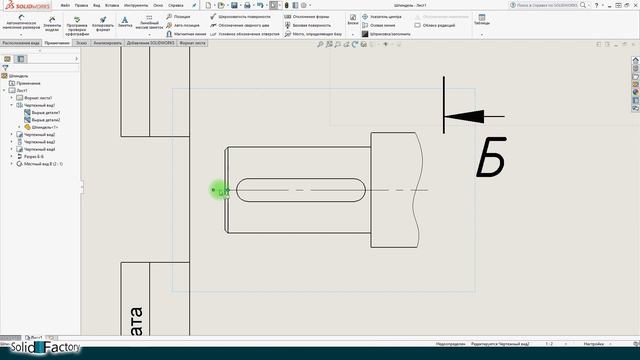The height and width of the screenshot is (360, 640).
Task: Click Облако редакций
Action: (x=435, y=25)
